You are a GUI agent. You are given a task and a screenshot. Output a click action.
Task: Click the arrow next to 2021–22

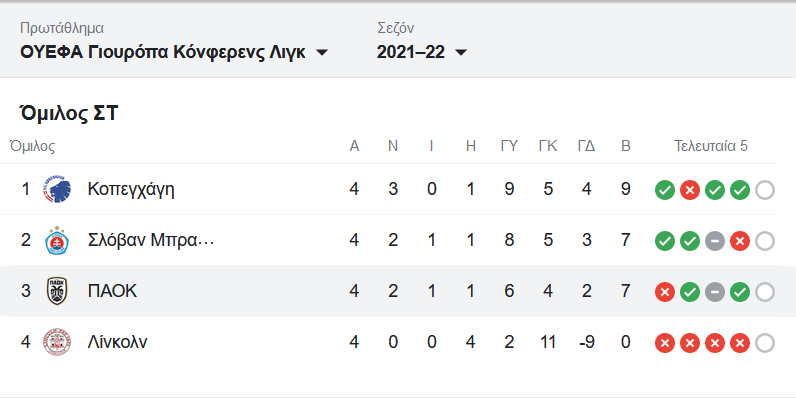[x=461, y=53]
